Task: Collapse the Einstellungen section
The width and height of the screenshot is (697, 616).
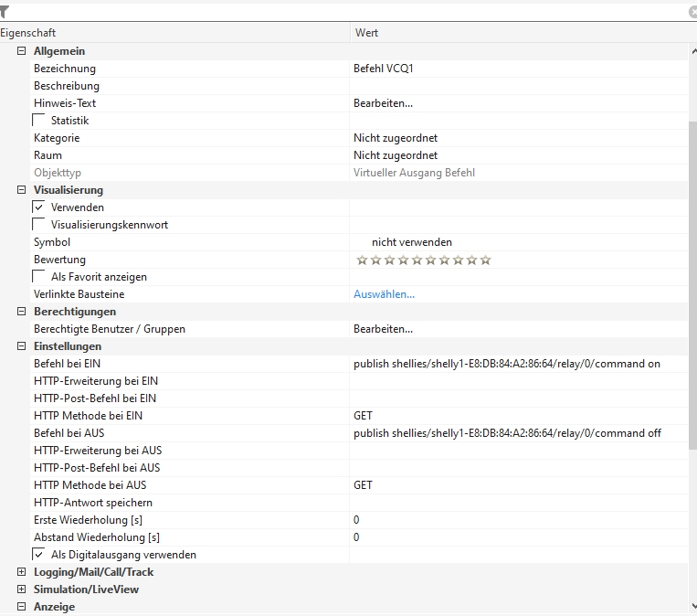Action: (x=21, y=346)
